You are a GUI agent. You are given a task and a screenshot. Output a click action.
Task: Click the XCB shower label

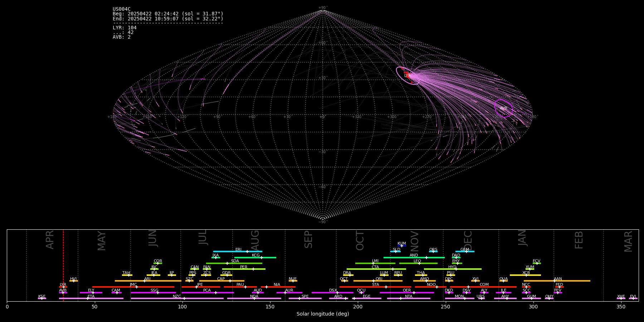point(526,273)
